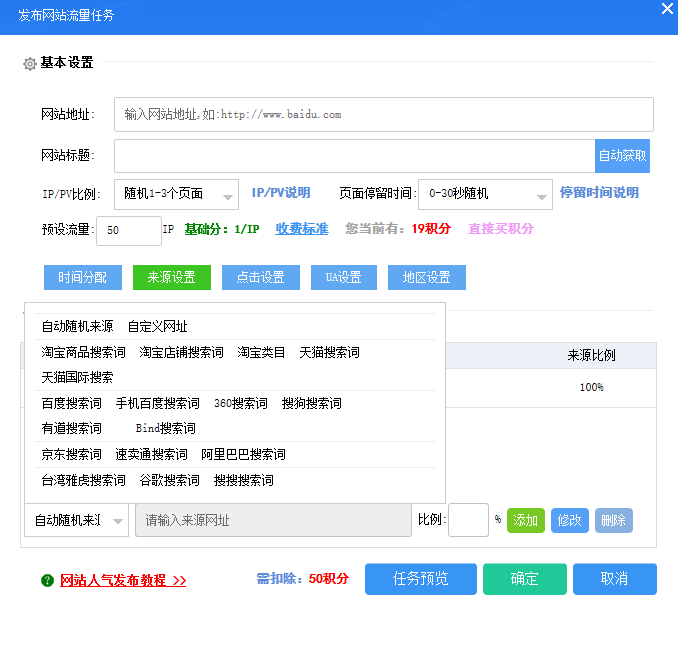Click the gear icon beside 基本设置

click(x=29, y=64)
